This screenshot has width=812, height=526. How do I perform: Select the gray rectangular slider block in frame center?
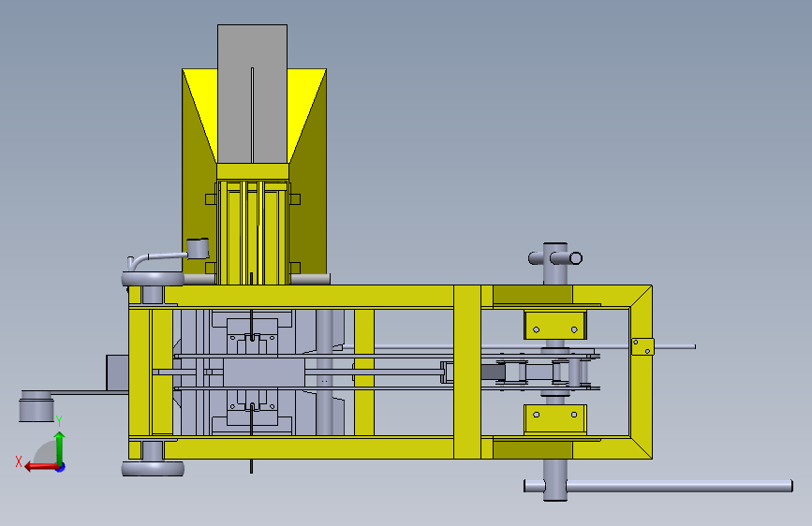[x=263, y=373]
